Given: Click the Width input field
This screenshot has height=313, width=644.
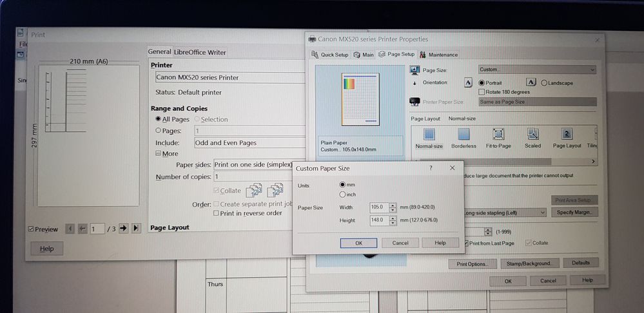Looking at the screenshot, I should pos(379,207).
